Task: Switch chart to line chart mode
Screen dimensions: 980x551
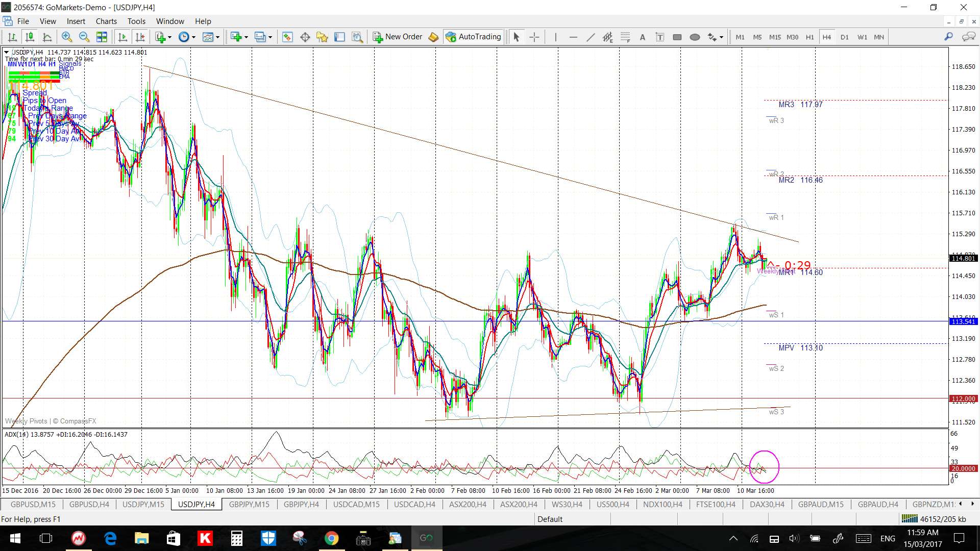Action: pos(47,37)
